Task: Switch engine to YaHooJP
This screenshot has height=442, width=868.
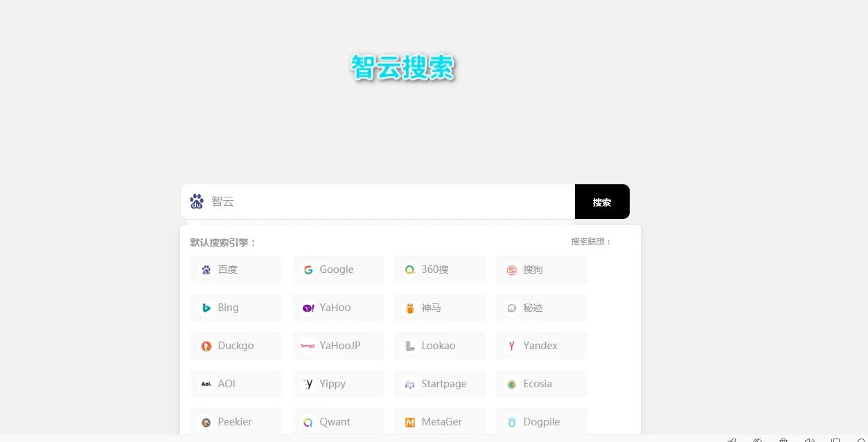Action: tap(338, 346)
